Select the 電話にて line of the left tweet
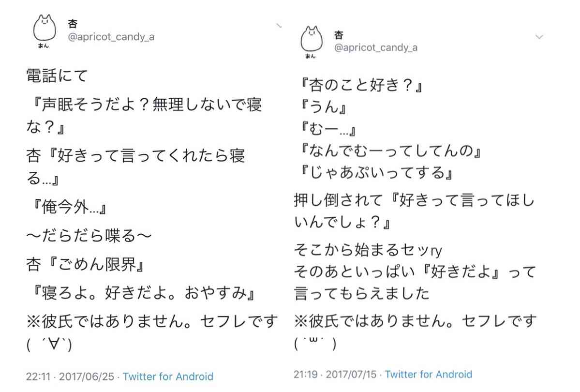 (x=57, y=76)
